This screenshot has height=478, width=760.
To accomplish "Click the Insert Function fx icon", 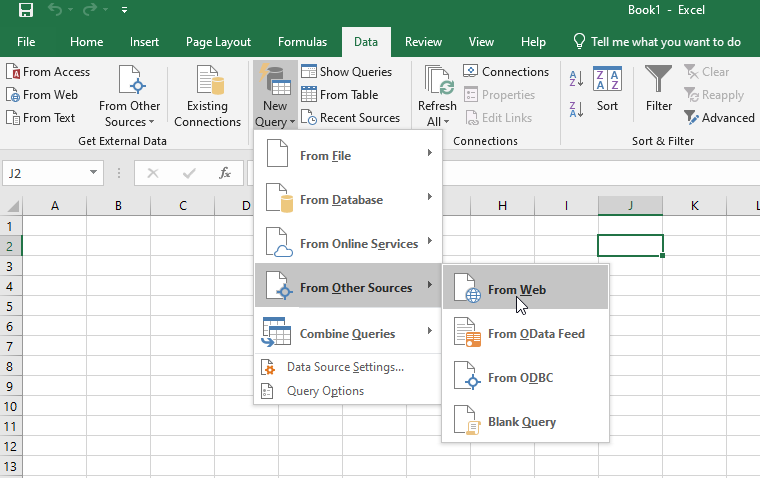I will tap(225, 173).
